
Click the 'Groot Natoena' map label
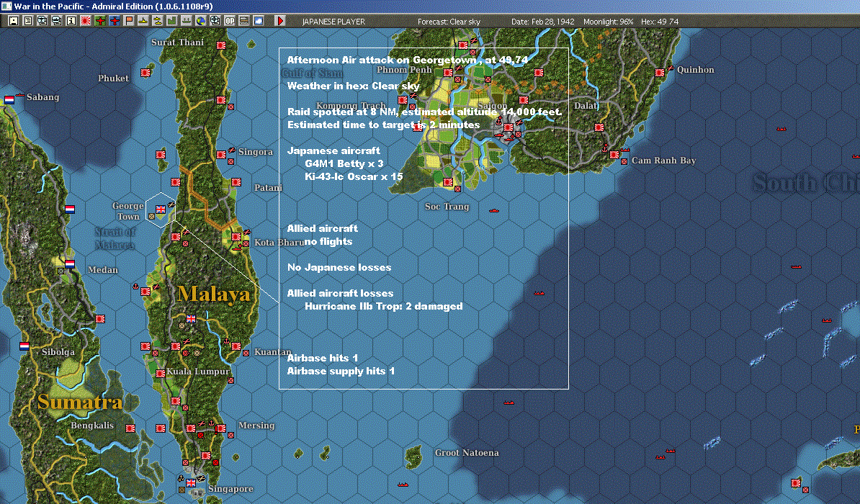point(467,453)
